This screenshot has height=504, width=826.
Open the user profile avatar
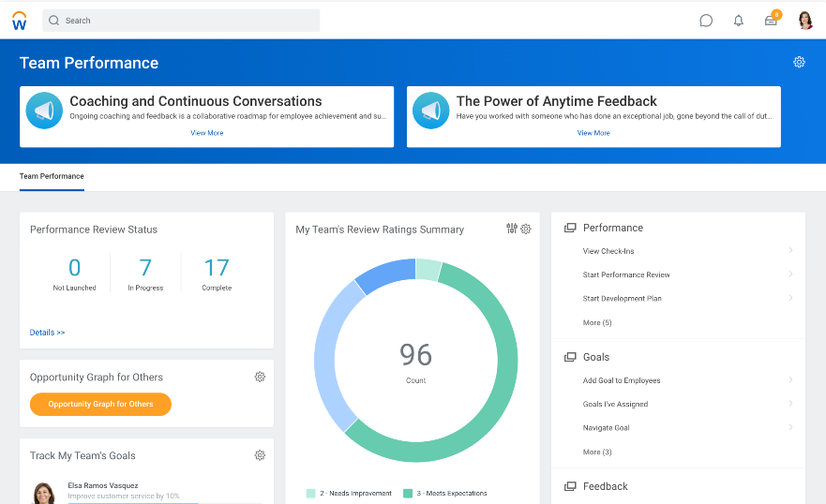pos(804,21)
